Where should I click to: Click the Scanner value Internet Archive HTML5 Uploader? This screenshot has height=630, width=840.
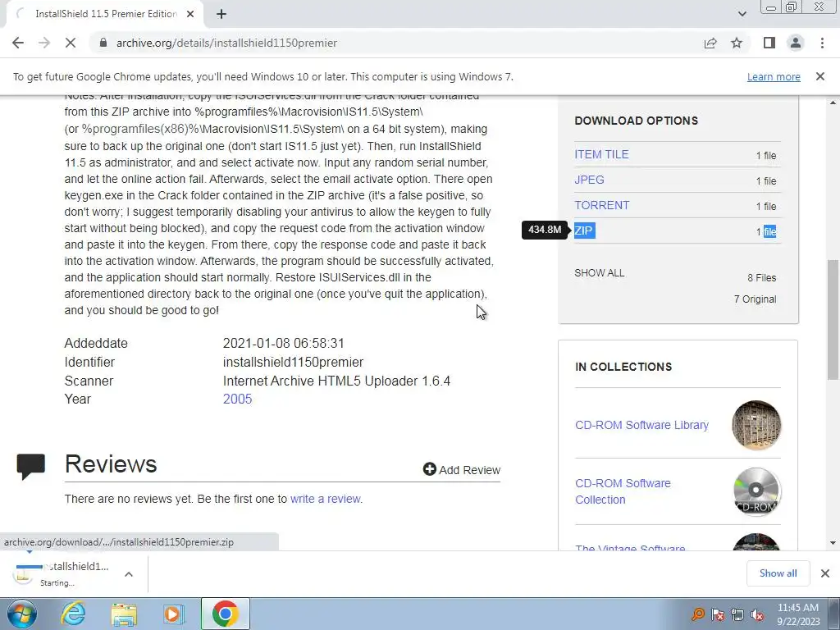[x=336, y=381]
